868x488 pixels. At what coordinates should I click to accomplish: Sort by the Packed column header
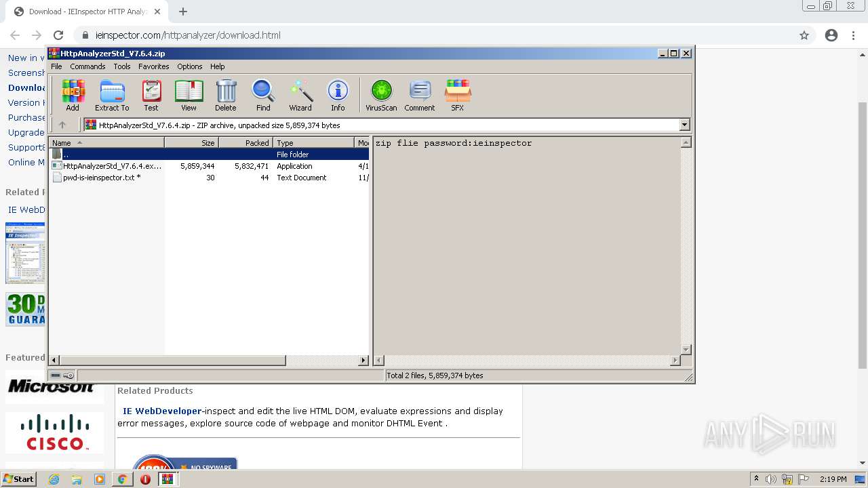245,142
